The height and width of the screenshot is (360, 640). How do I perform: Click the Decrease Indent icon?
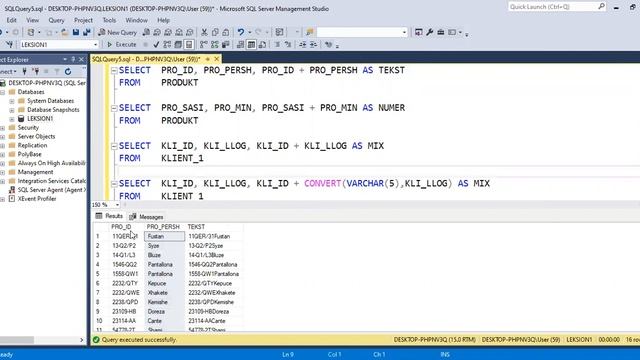click(302, 44)
